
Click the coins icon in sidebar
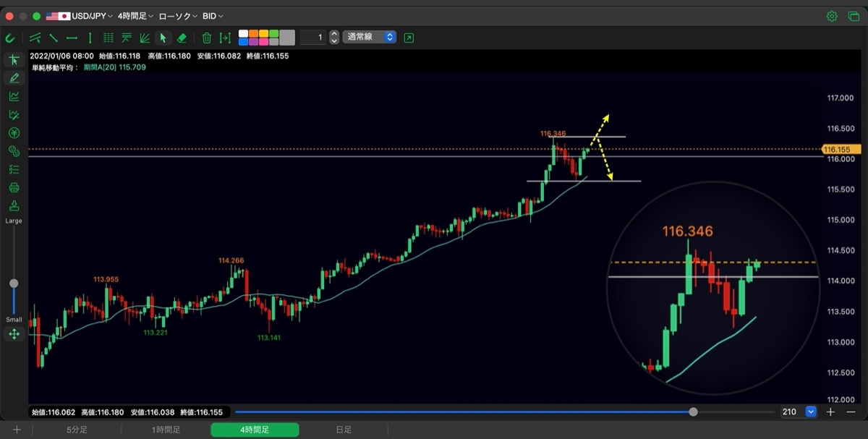pyautogui.click(x=14, y=151)
